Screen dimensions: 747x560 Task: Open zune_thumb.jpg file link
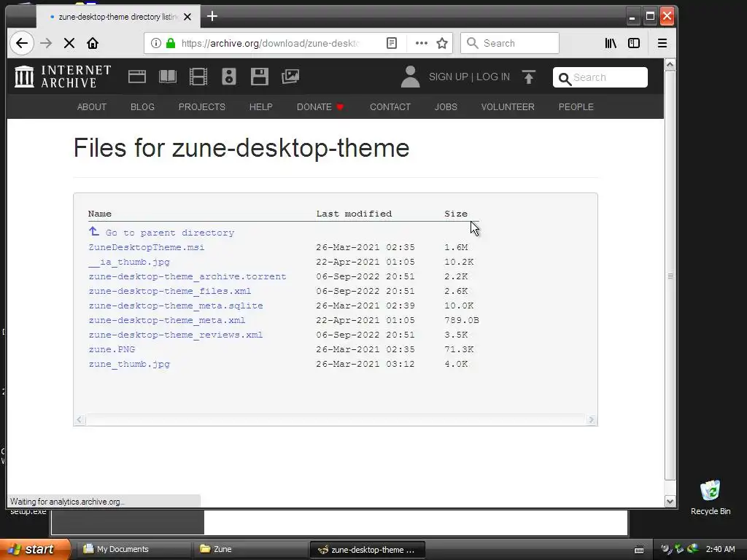tap(129, 365)
